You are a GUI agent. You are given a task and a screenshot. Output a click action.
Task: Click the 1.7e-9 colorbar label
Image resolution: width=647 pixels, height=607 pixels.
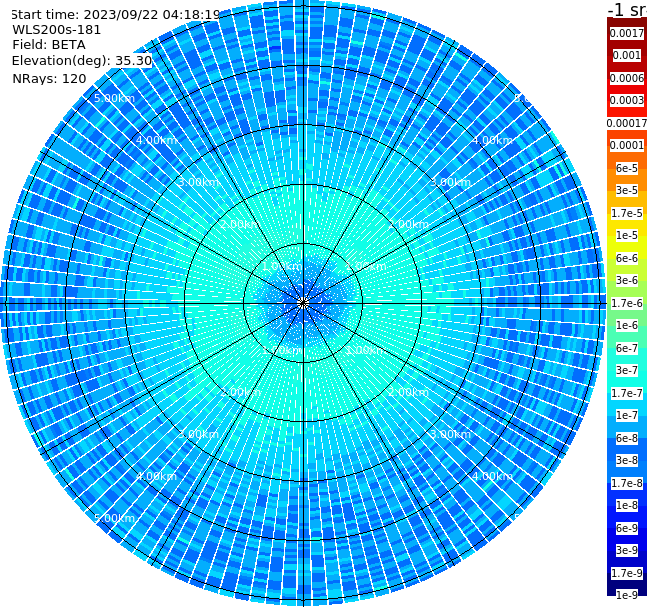(627, 573)
